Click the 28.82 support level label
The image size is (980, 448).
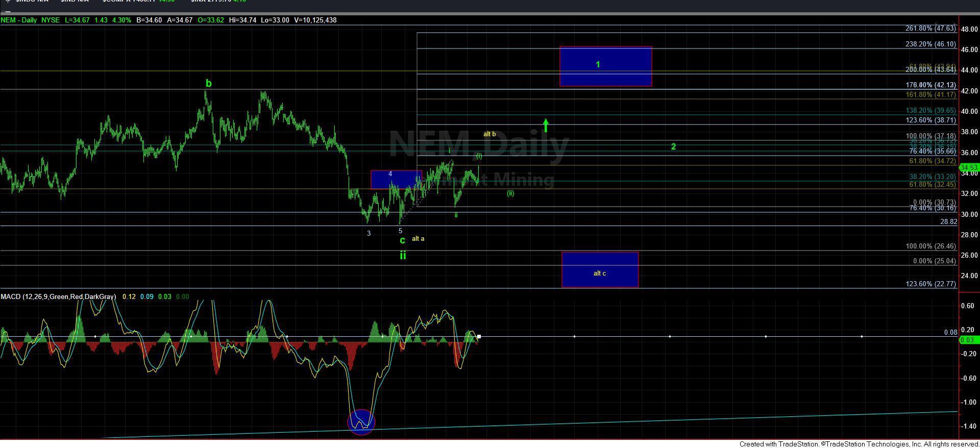click(x=948, y=222)
